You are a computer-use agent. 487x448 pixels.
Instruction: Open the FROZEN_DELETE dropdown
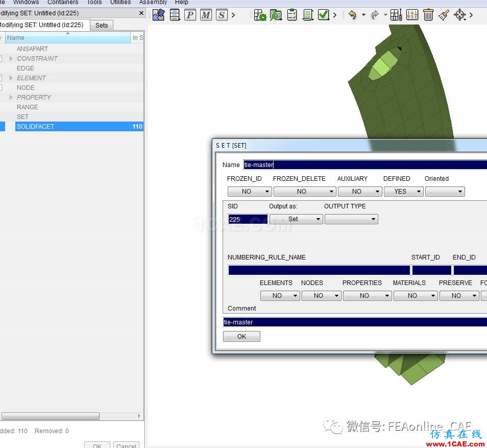(x=305, y=192)
